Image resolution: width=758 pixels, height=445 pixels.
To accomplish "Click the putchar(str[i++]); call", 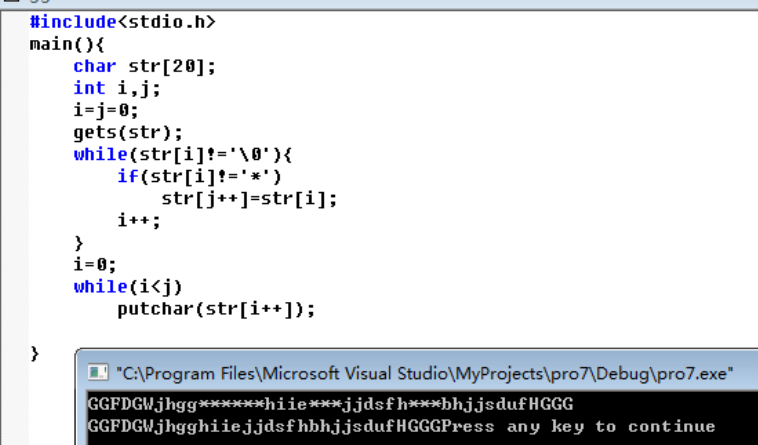I will click(x=216, y=309).
